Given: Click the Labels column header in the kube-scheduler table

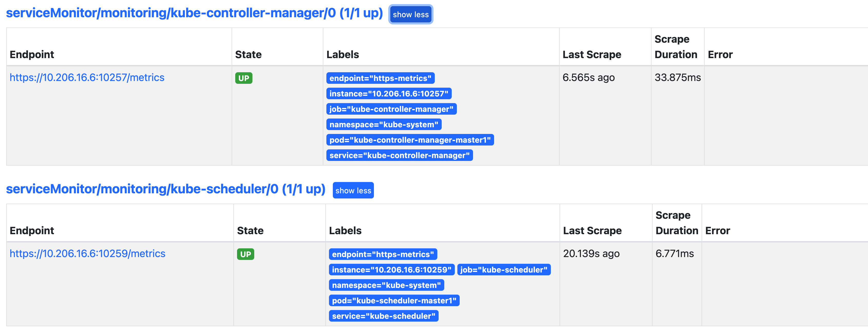Looking at the screenshot, I should coord(345,231).
